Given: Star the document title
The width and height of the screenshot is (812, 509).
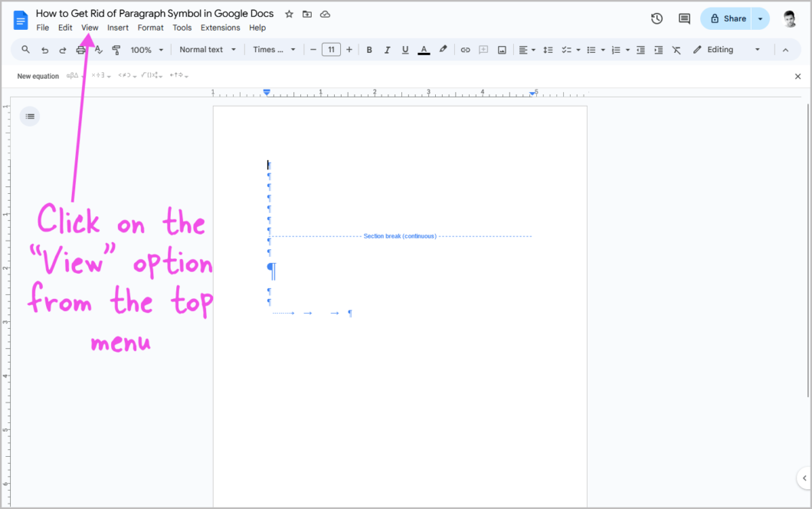Looking at the screenshot, I should pyautogui.click(x=289, y=14).
